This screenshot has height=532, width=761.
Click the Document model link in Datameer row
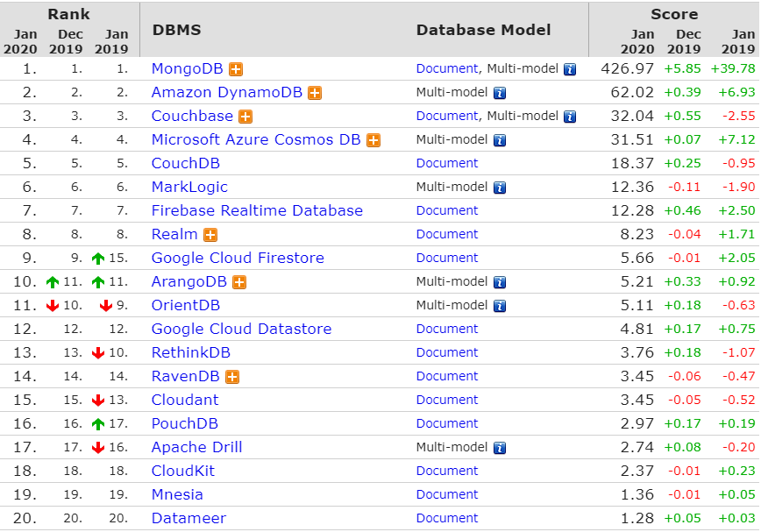[x=447, y=519]
